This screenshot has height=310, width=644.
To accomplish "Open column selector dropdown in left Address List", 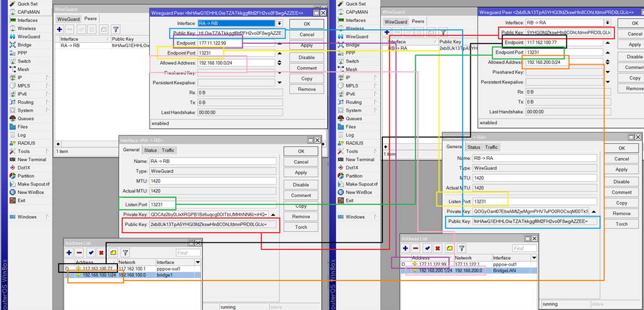I will [x=198, y=262].
